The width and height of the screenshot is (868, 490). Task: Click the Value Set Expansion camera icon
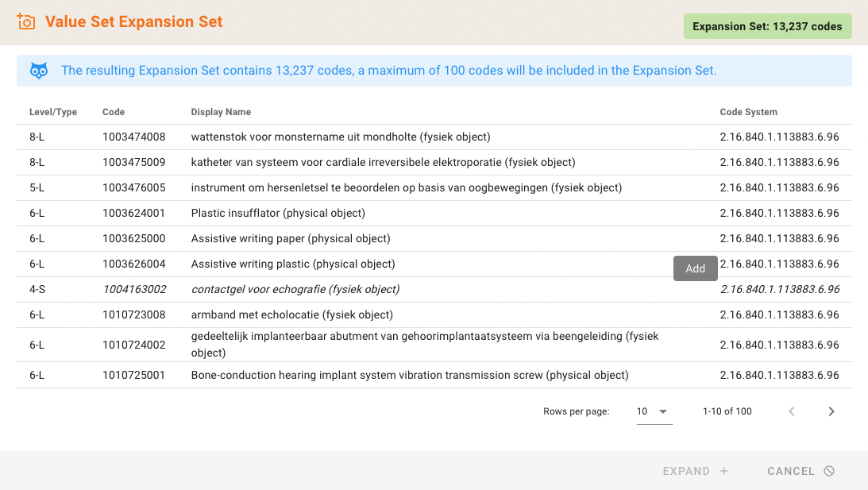(x=26, y=22)
